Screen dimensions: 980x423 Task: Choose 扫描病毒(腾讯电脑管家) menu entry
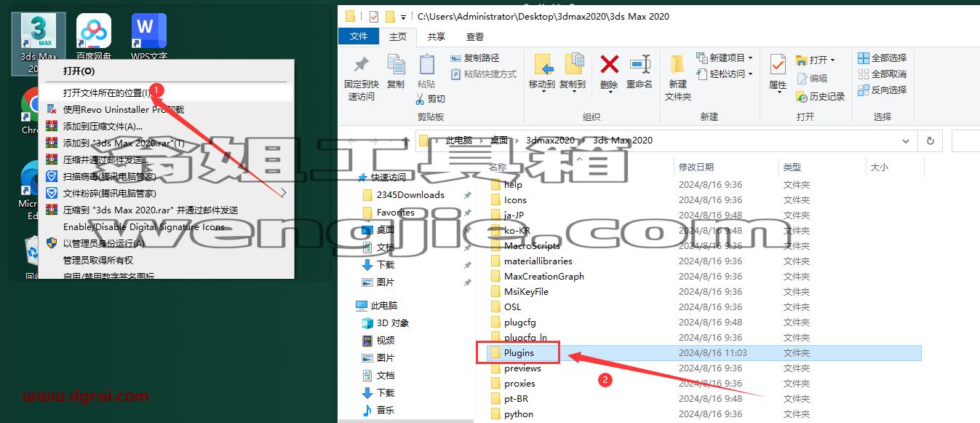(x=167, y=176)
